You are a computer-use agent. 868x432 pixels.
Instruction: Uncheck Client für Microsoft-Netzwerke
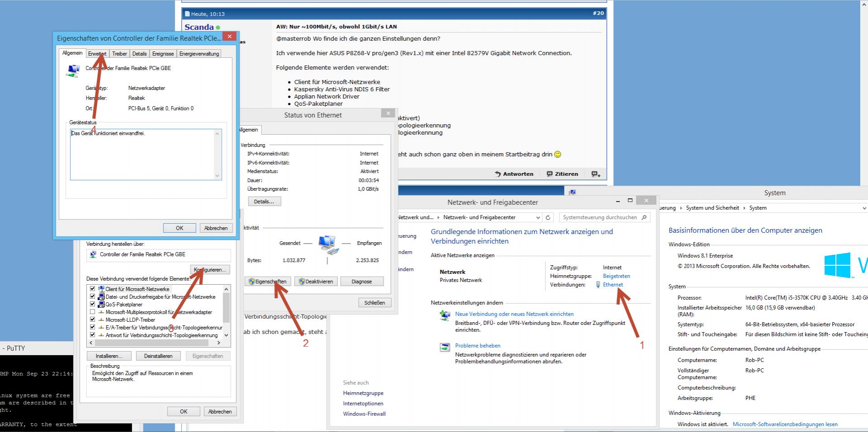tap(93, 289)
